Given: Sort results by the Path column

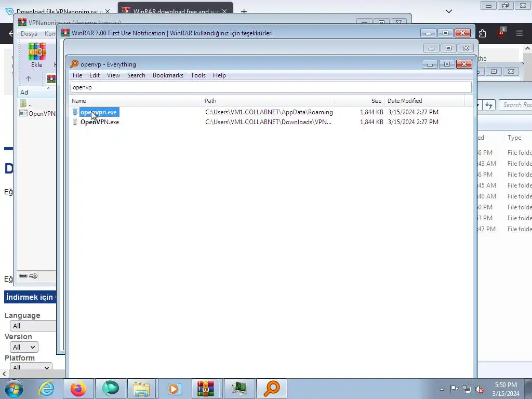Looking at the screenshot, I should 268,101.
